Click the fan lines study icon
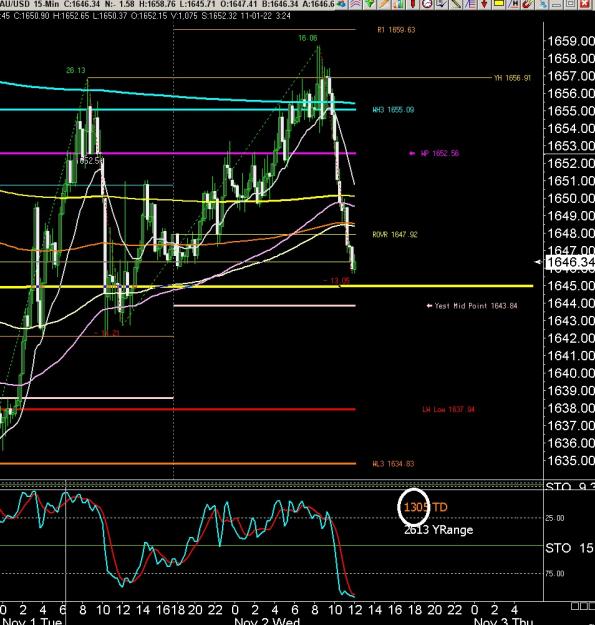This screenshot has width=595, height=625. (469, 4)
